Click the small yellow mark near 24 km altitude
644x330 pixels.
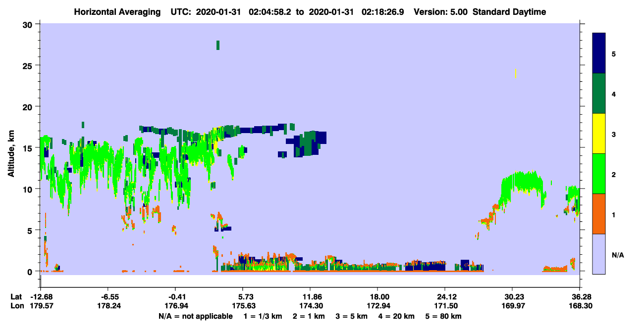516,73
